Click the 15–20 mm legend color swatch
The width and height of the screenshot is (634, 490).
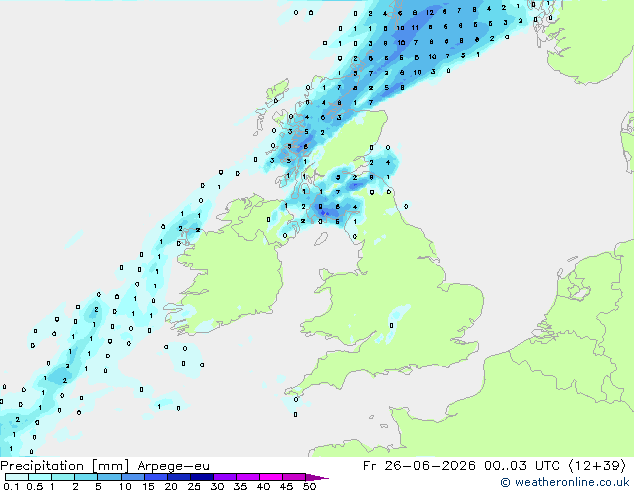coord(156,477)
